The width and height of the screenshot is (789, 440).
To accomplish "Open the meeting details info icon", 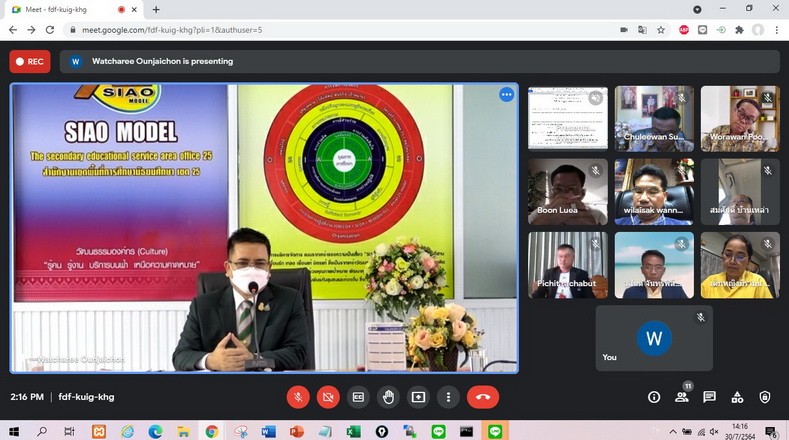I will tap(654, 397).
